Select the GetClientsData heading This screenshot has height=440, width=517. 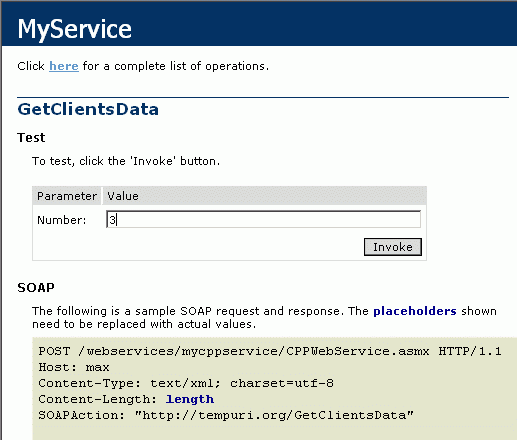[x=88, y=109]
